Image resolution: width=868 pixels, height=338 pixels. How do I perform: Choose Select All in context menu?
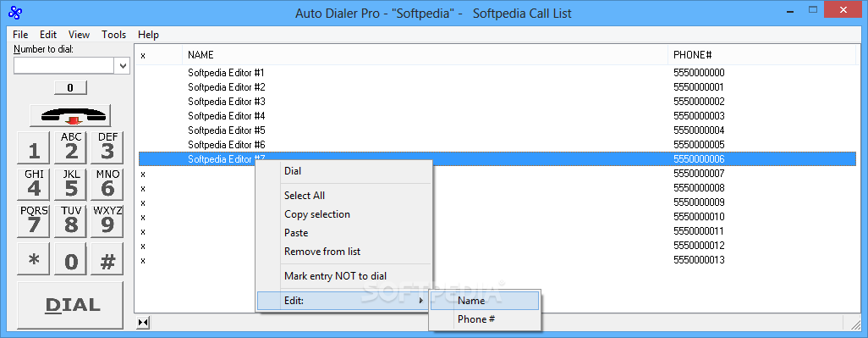343,196
